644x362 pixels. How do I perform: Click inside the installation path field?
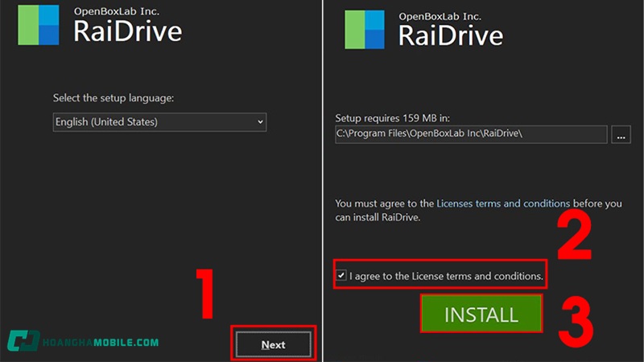point(470,134)
